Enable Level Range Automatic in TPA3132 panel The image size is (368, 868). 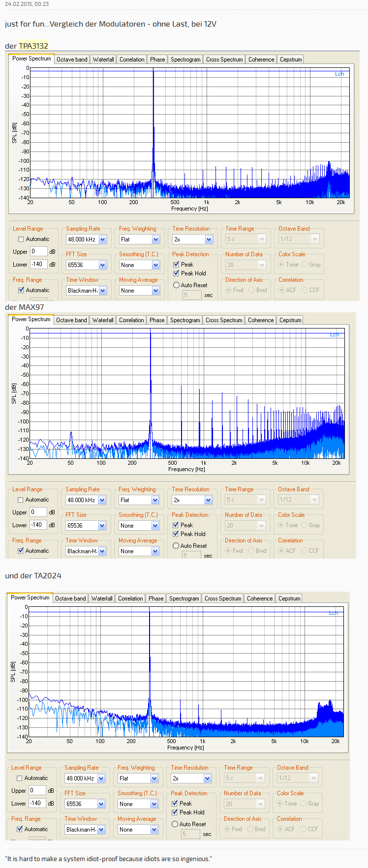[21, 239]
